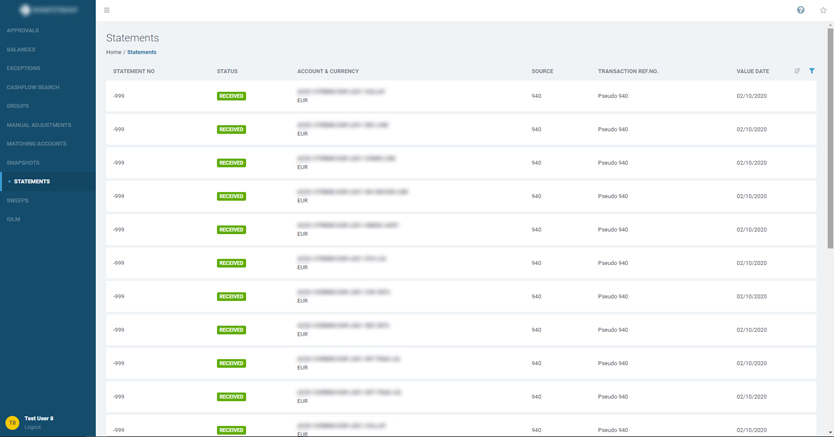Navigate to Manual Adjustments
The width and height of the screenshot is (834, 437).
[39, 125]
